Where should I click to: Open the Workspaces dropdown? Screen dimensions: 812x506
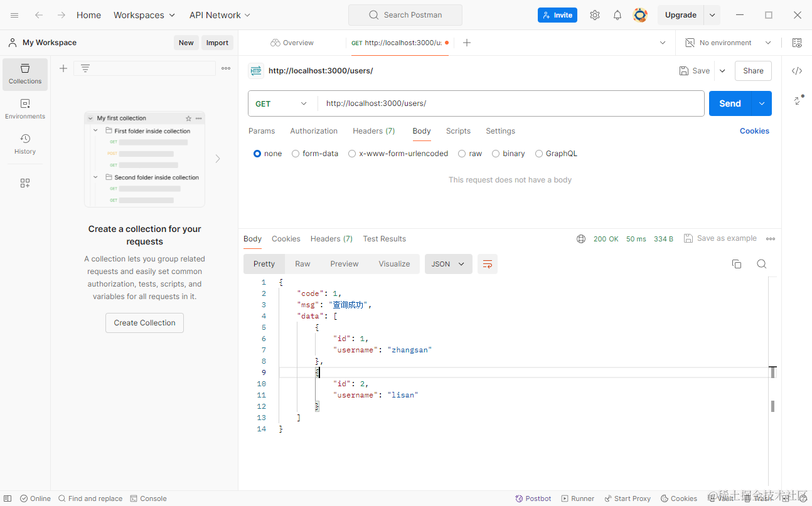tap(144, 15)
